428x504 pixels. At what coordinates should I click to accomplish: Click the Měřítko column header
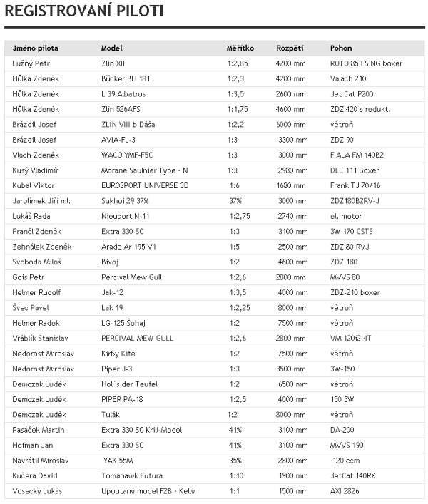click(x=240, y=48)
